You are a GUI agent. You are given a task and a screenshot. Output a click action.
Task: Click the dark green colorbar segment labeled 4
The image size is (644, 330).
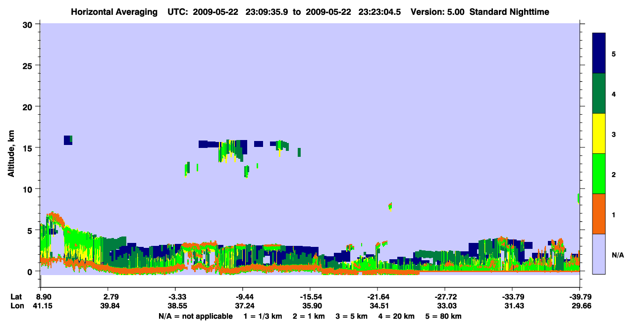pos(599,94)
